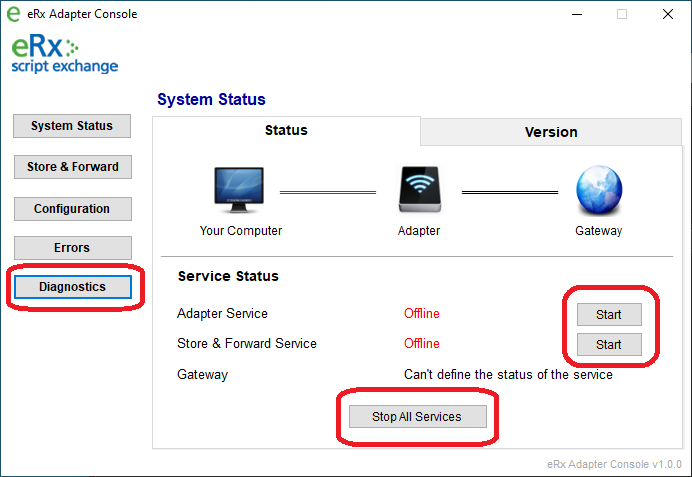Click the Your Computer caption
Image resolution: width=692 pixels, height=477 pixels.
pyautogui.click(x=241, y=231)
